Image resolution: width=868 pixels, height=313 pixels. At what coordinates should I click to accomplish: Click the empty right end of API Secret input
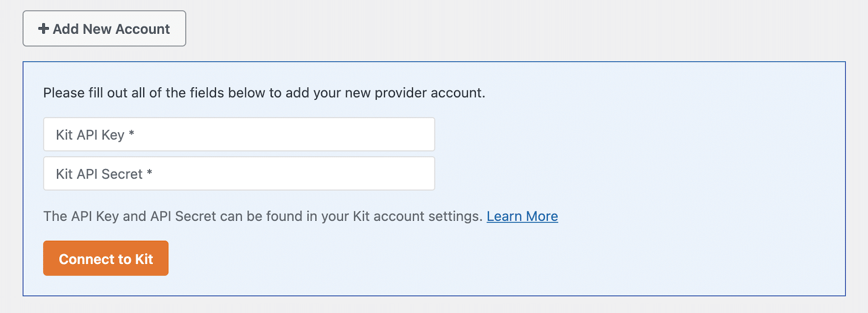click(401, 174)
